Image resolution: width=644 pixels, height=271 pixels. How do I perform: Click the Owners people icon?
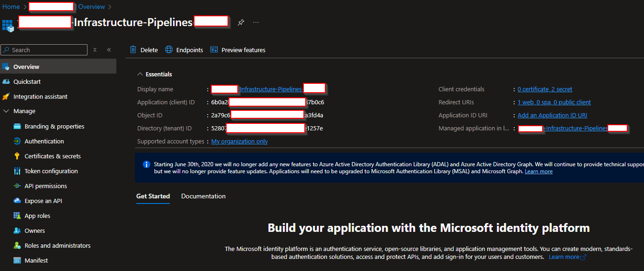(x=17, y=230)
